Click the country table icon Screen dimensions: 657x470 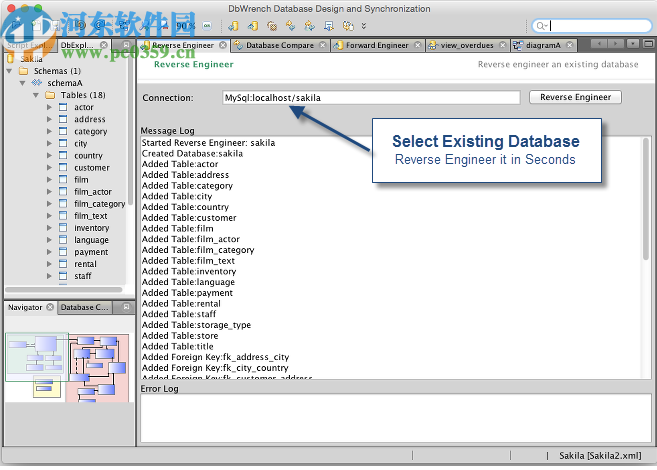click(63, 155)
